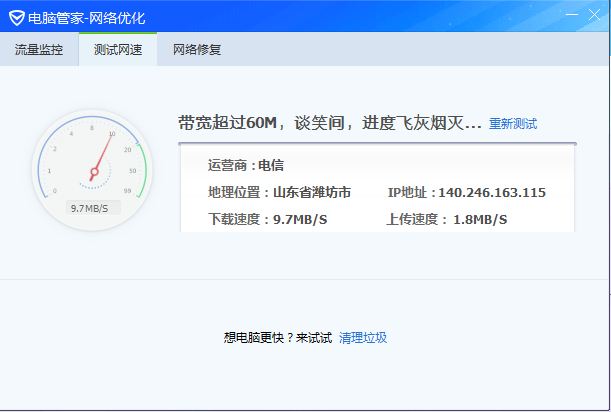Click the speedometer gauge dial

pos(92,170)
